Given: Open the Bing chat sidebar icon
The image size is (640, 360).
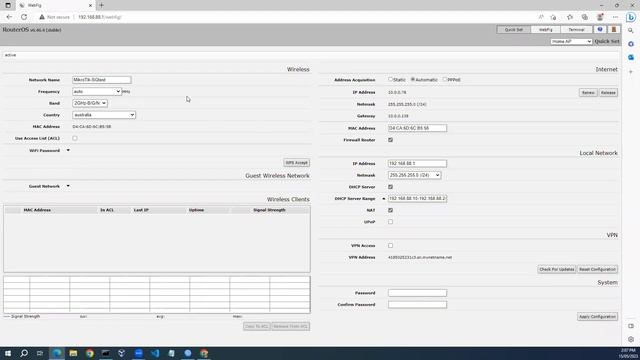Looking at the screenshot, I should click(631, 17).
